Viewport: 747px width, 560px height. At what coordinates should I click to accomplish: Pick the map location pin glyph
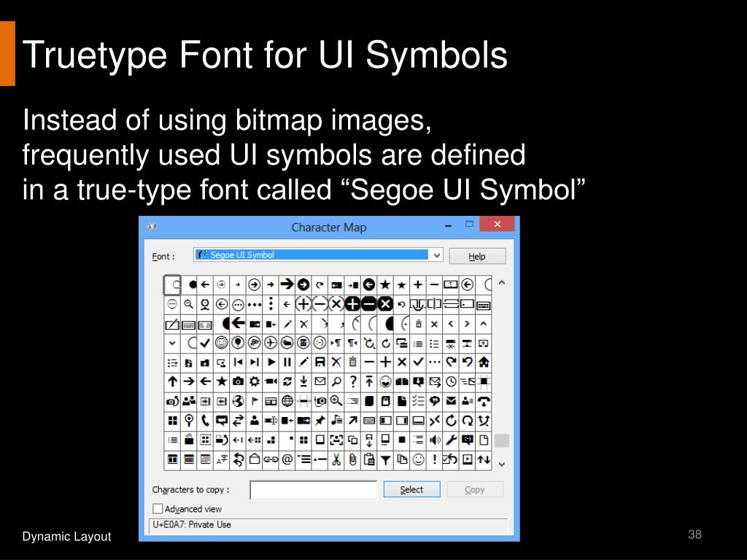point(189,421)
